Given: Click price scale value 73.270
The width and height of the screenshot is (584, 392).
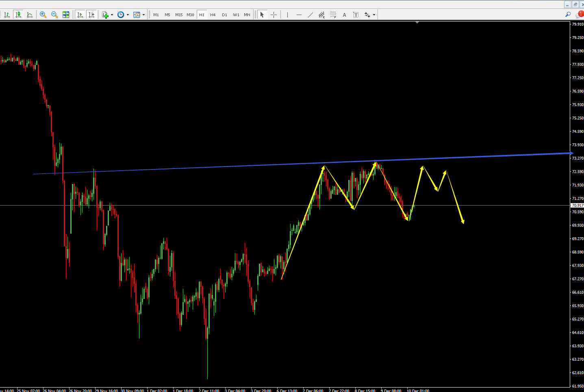Looking at the screenshot, I should (x=577, y=158).
